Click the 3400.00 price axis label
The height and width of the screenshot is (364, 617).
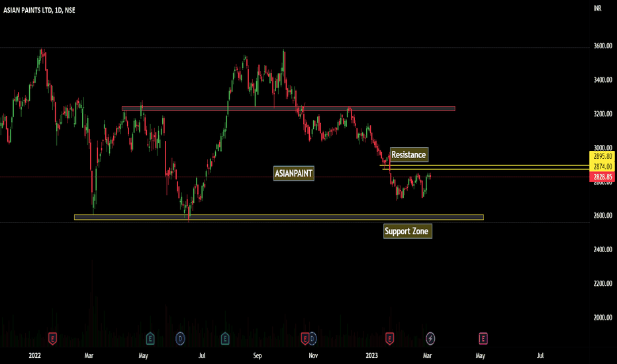click(x=603, y=80)
